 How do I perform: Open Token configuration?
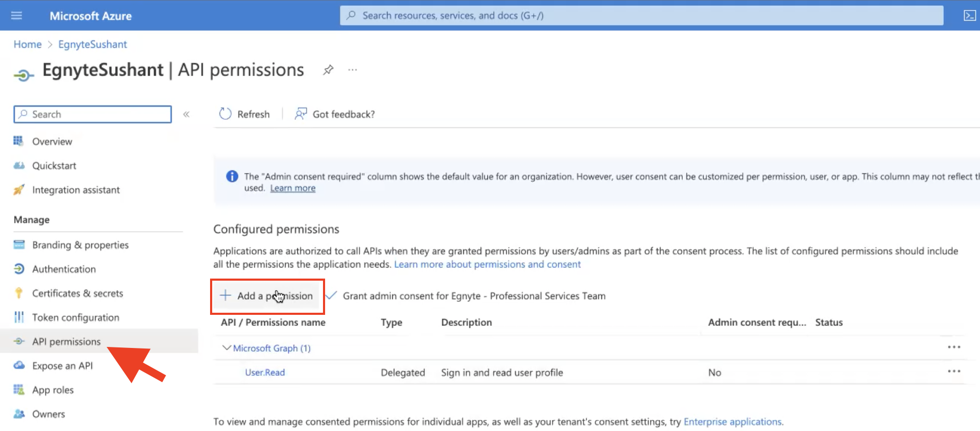tap(76, 317)
